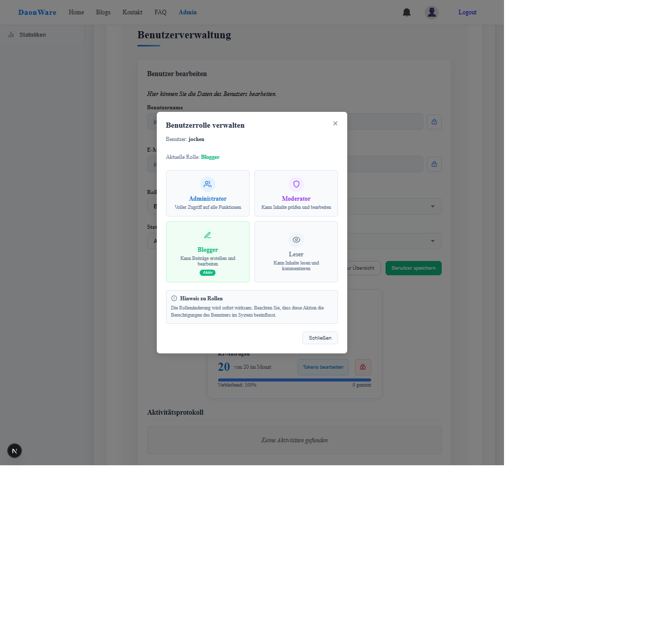Click the 'Benutzerrolle verwalten' dialog title
Screen dimensions: 672x620
coord(205,125)
